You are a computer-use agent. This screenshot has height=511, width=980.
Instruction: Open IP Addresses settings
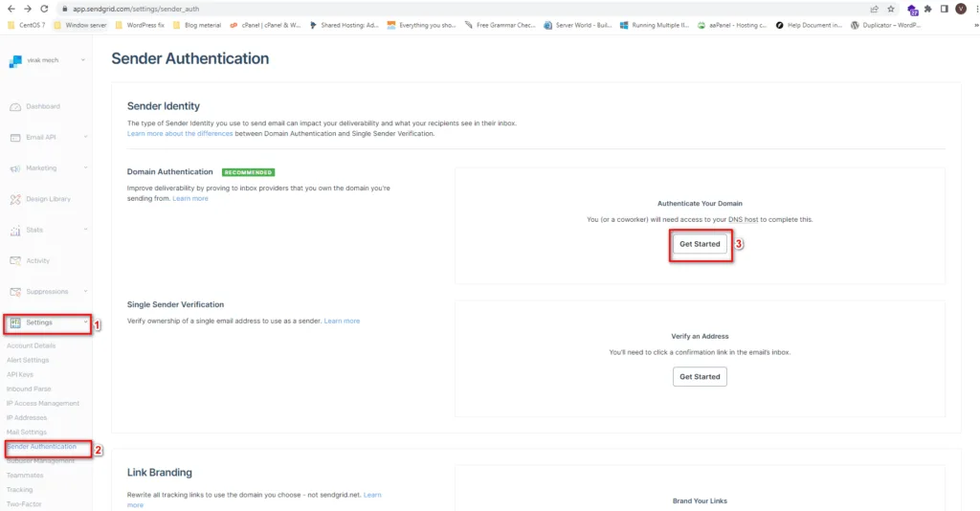(x=27, y=417)
